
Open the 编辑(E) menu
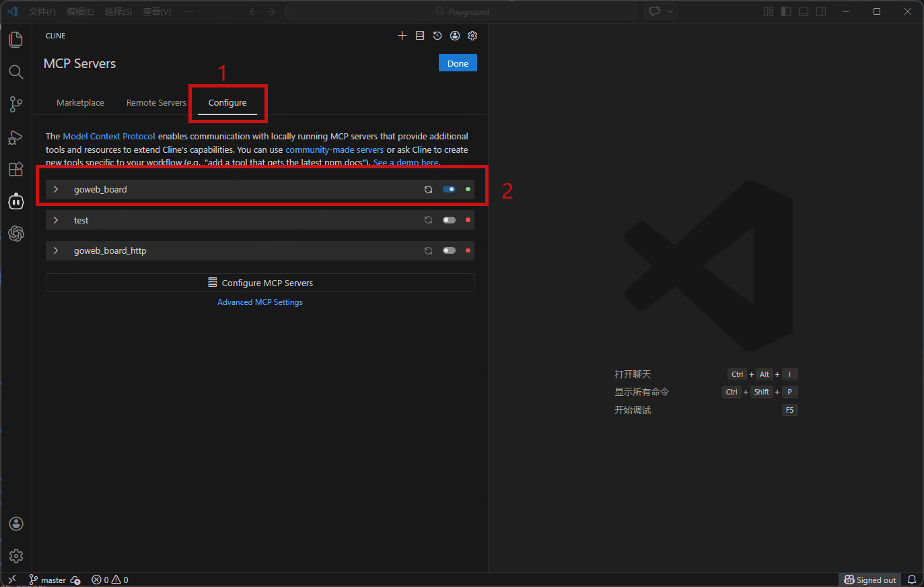(x=80, y=11)
